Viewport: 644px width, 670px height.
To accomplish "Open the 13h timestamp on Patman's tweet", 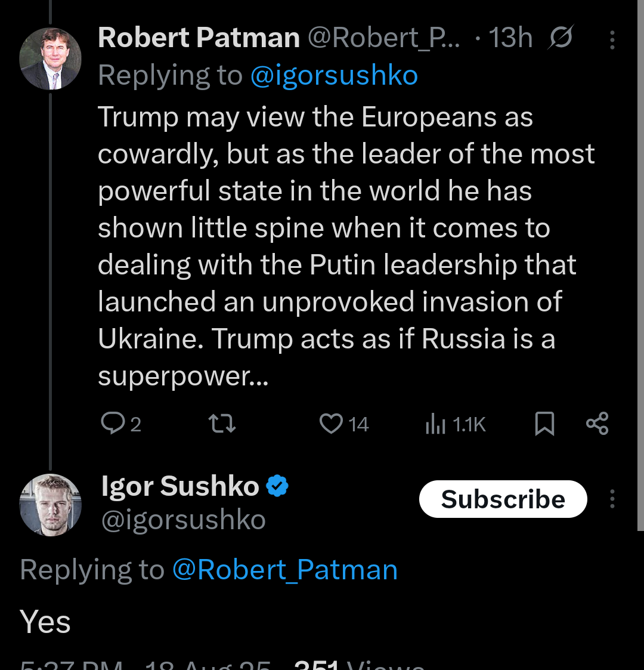I will coord(510,38).
